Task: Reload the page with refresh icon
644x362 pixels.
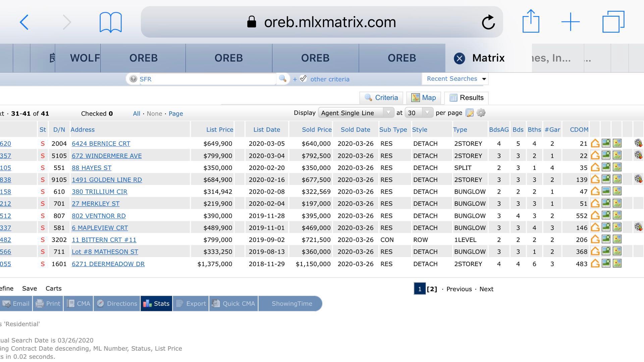Action: (x=488, y=22)
